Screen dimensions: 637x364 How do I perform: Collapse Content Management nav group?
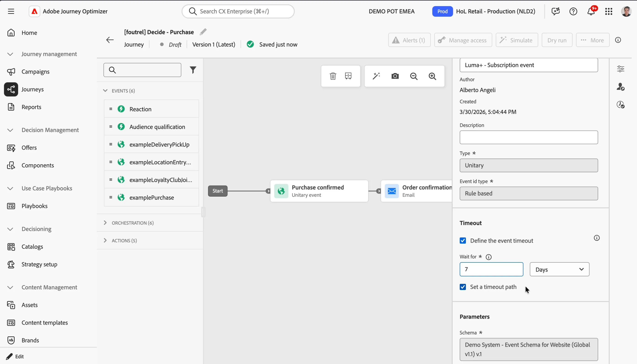point(10,287)
